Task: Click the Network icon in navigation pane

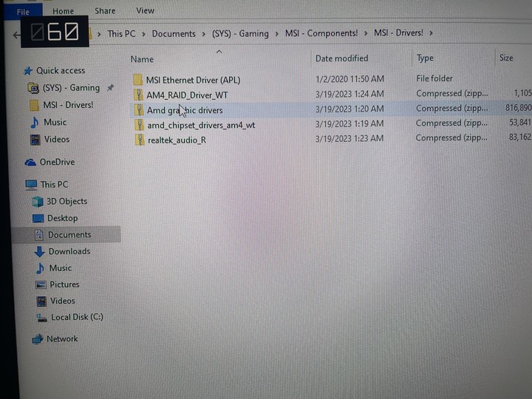Action: click(38, 339)
